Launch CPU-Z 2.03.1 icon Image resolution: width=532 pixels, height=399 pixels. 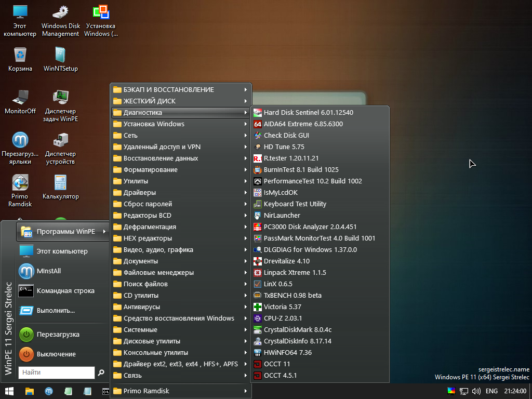(x=258, y=318)
